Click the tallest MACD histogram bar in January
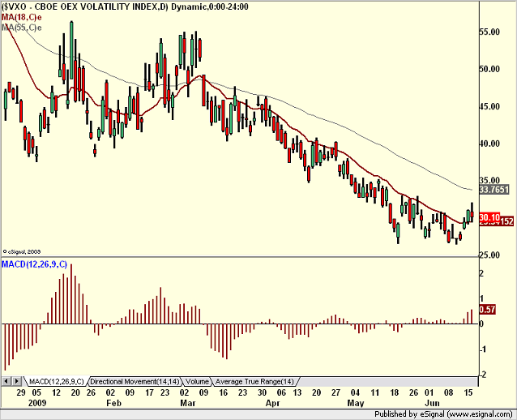Image resolution: width=517 pixels, height=420 pixels. (71, 294)
